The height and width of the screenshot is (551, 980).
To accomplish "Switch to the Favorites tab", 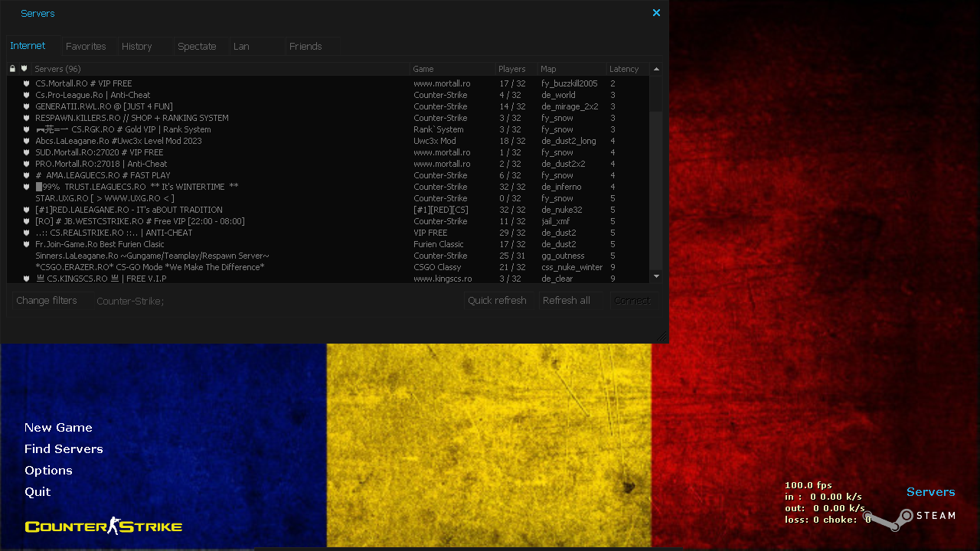I will tap(86, 46).
